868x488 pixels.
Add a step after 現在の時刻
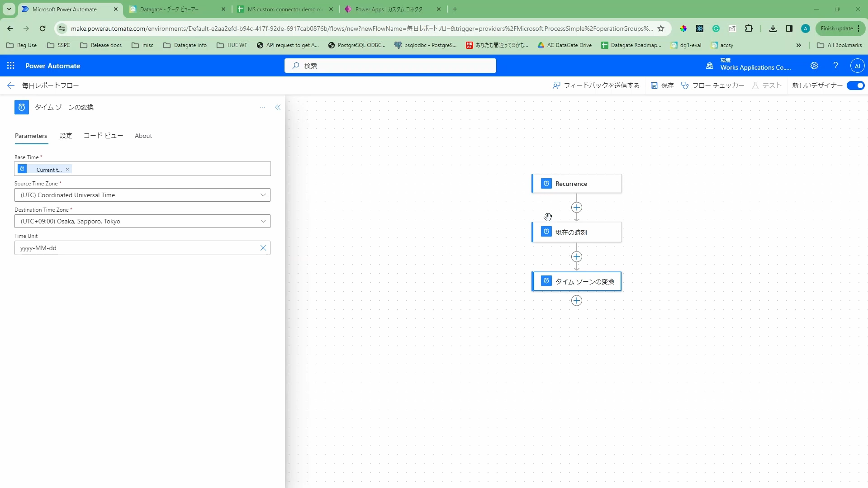[x=576, y=257]
